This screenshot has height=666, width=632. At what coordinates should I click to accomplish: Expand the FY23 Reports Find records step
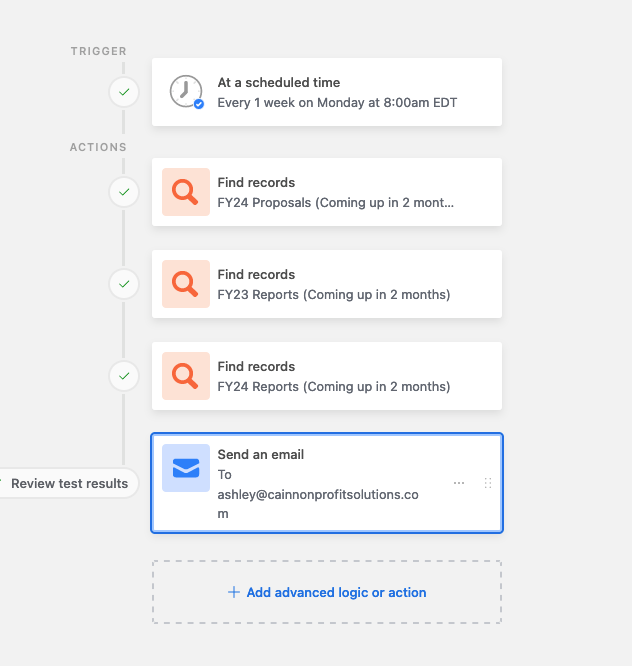tap(327, 284)
